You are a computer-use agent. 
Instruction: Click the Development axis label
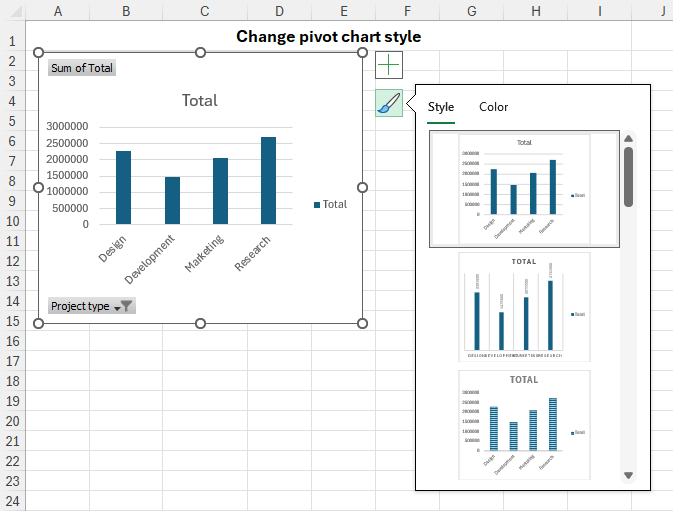[150, 259]
